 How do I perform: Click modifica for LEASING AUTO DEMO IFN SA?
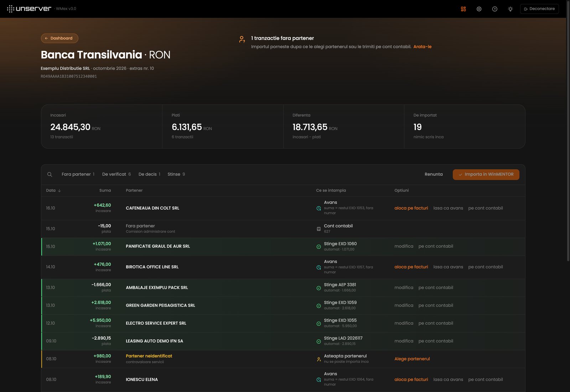404,341
